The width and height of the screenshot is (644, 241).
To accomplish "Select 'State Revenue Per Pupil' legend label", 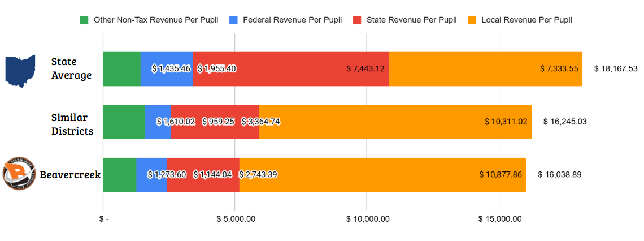I will (x=411, y=20).
